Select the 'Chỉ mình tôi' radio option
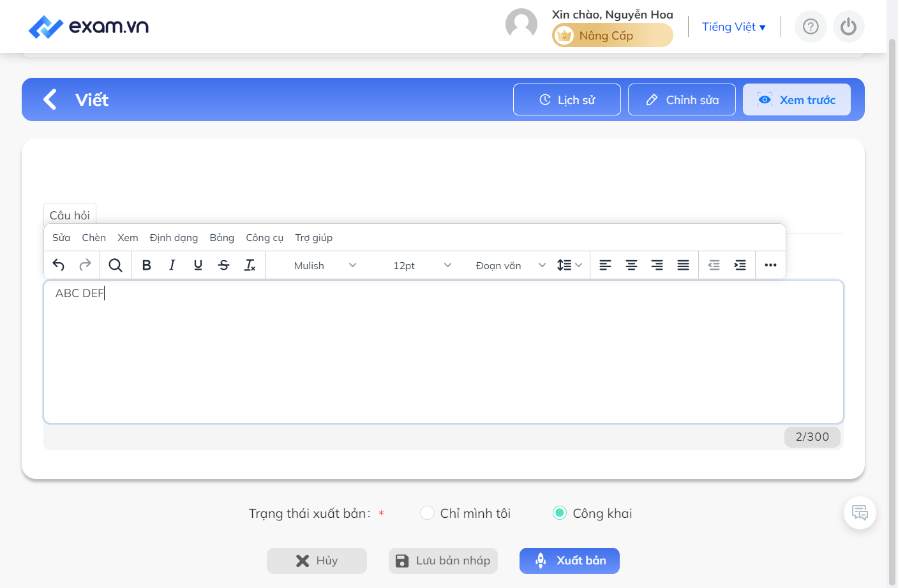The image size is (898, 588). 427,513
